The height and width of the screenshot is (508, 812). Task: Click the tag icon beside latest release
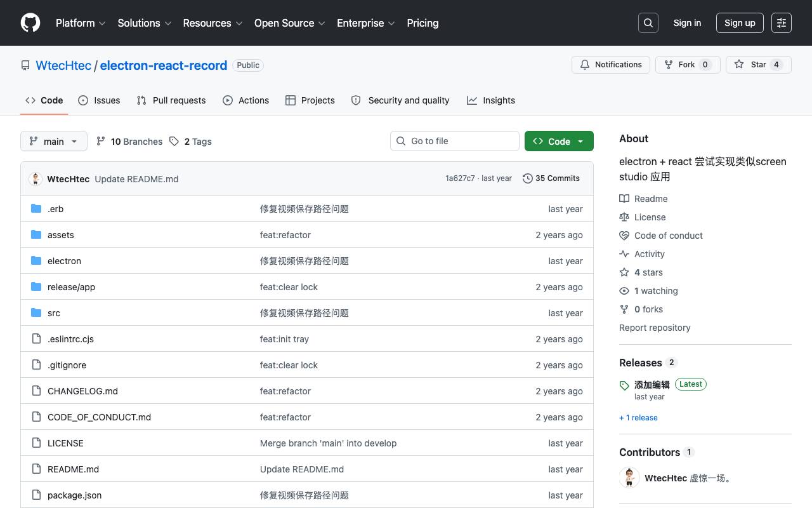point(624,385)
